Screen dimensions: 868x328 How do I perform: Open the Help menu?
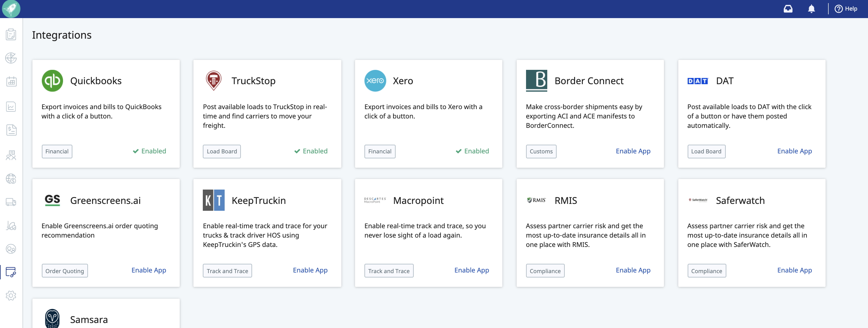(x=846, y=9)
